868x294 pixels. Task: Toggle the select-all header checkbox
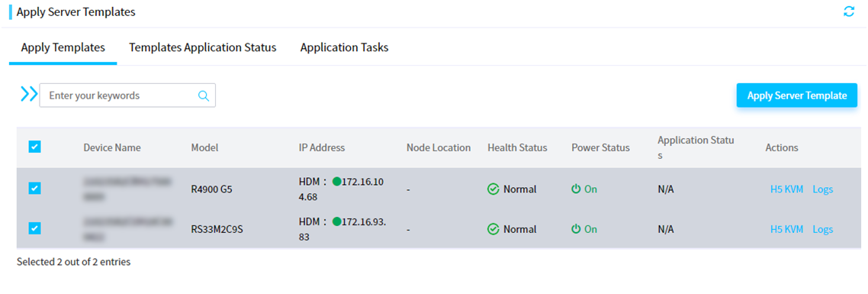(x=34, y=147)
